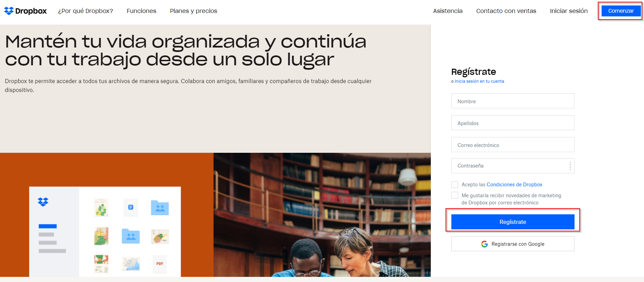Screen dimensions: 644x282
Task: Enable the marketing emails checkbox
Action: [x=455, y=195]
